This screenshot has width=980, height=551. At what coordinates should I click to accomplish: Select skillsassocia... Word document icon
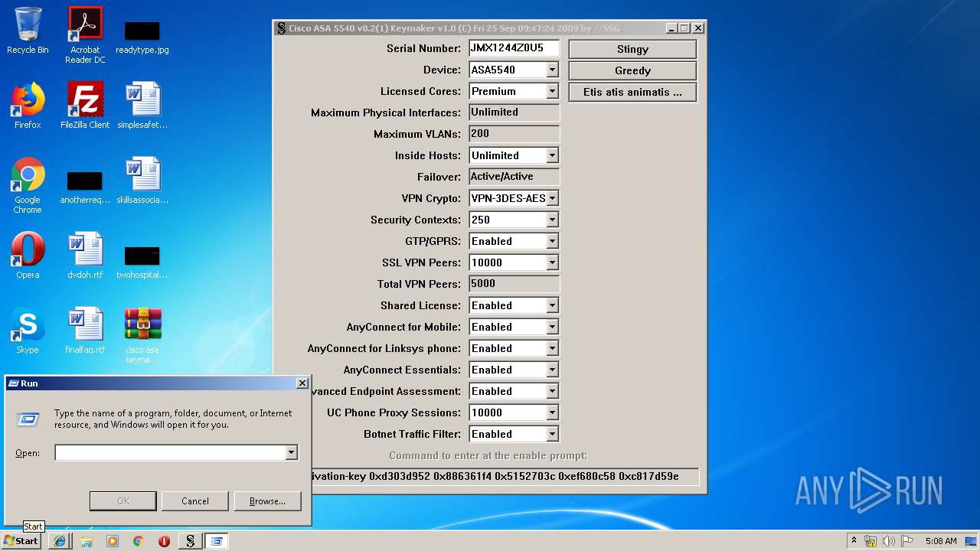pyautogui.click(x=142, y=181)
